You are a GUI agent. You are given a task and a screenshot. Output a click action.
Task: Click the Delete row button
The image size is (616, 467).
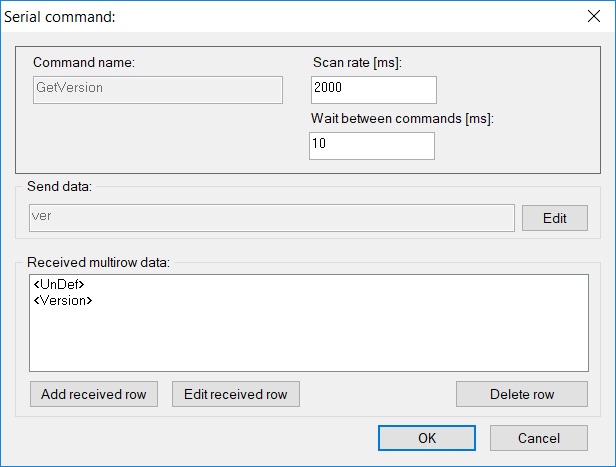522,394
